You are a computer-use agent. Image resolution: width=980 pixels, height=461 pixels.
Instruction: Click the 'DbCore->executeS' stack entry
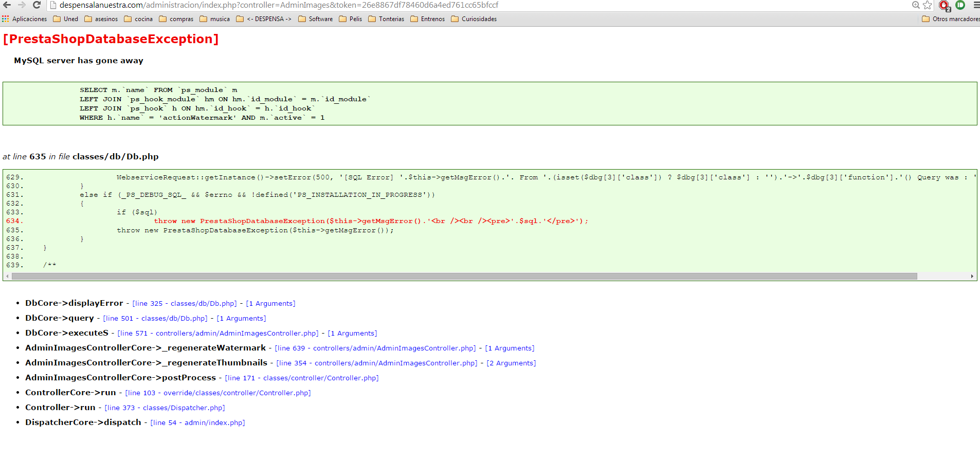tap(67, 333)
